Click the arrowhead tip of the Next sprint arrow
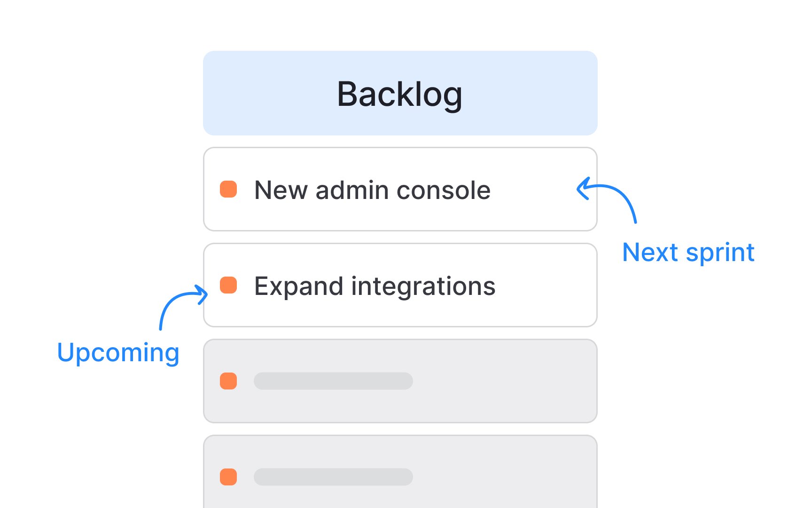This screenshot has width=812, height=508. click(579, 189)
